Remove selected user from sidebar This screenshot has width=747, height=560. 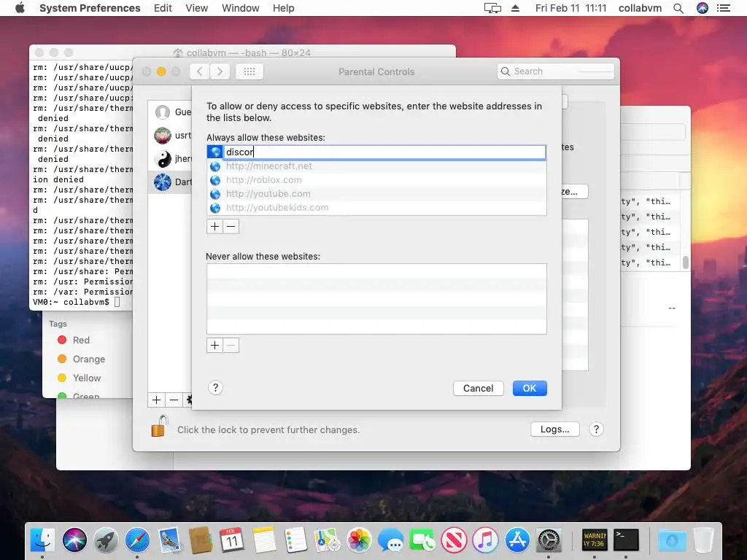(x=174, y=400)
